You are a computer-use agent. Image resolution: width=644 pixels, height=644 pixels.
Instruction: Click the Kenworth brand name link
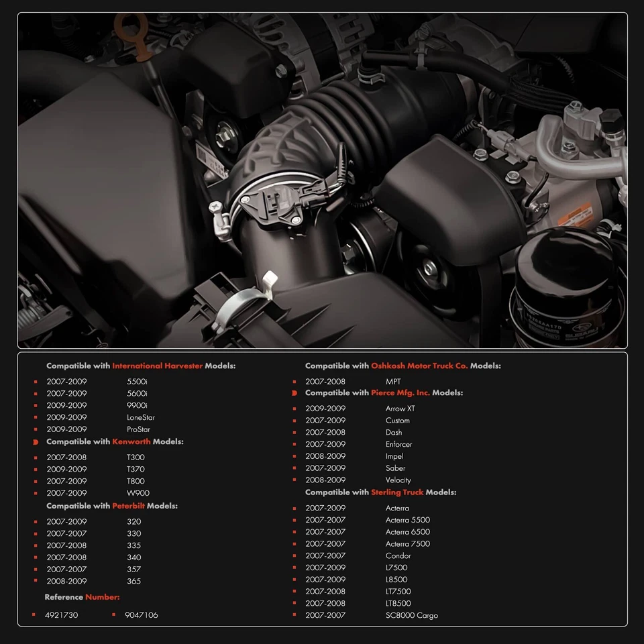(132, 441)
